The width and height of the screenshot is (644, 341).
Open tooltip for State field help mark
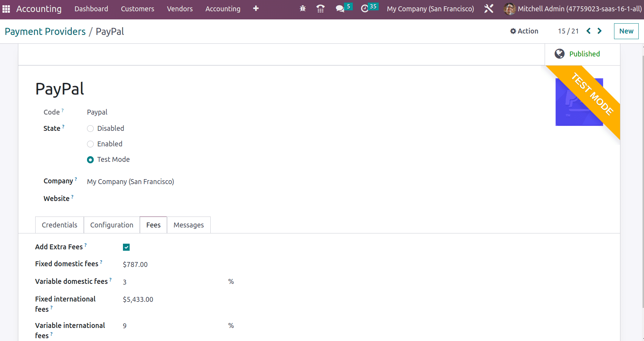63,126
